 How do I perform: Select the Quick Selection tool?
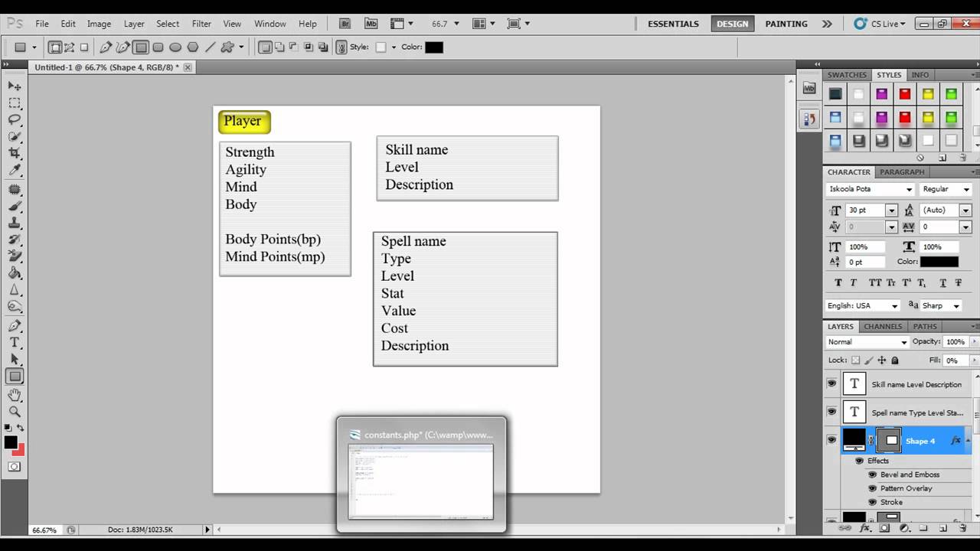(x=15, y=137)
